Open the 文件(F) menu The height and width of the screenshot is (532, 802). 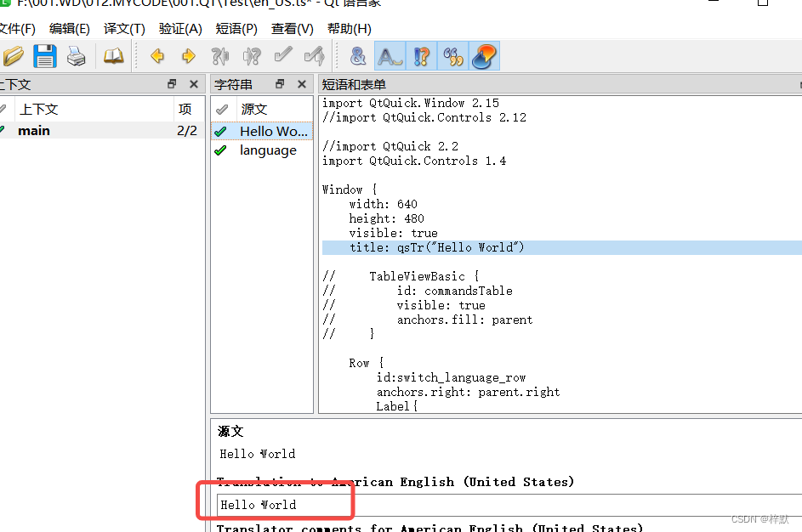pyautogui.click(x=17, y=29)
